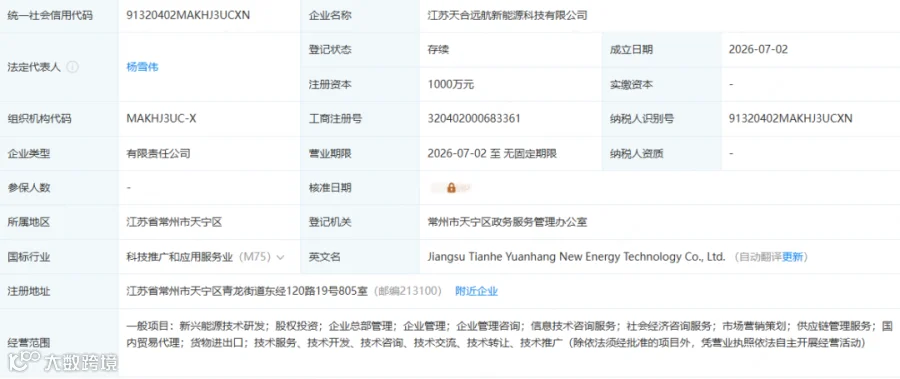
Task: Click the 存续 registration status value
Action: click(438, 50)
